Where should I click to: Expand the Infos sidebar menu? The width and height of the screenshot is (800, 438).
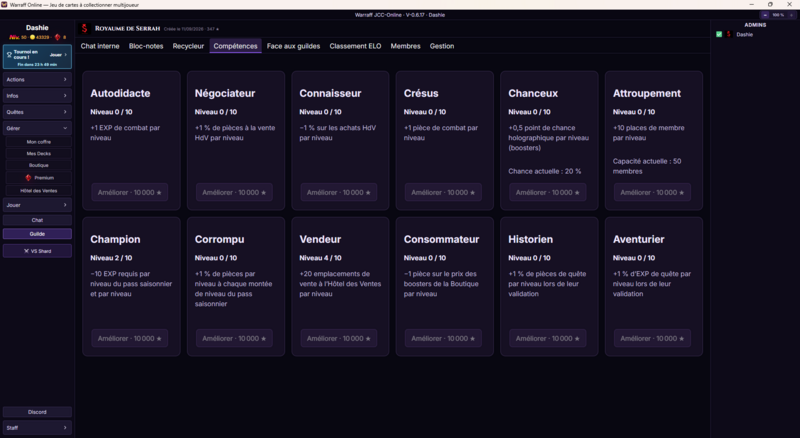point(37,95)
